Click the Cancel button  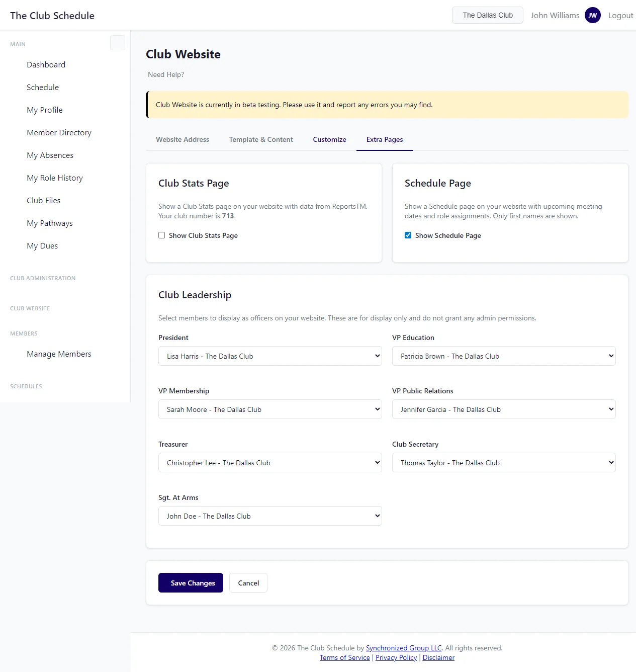(x=248, y=583)
